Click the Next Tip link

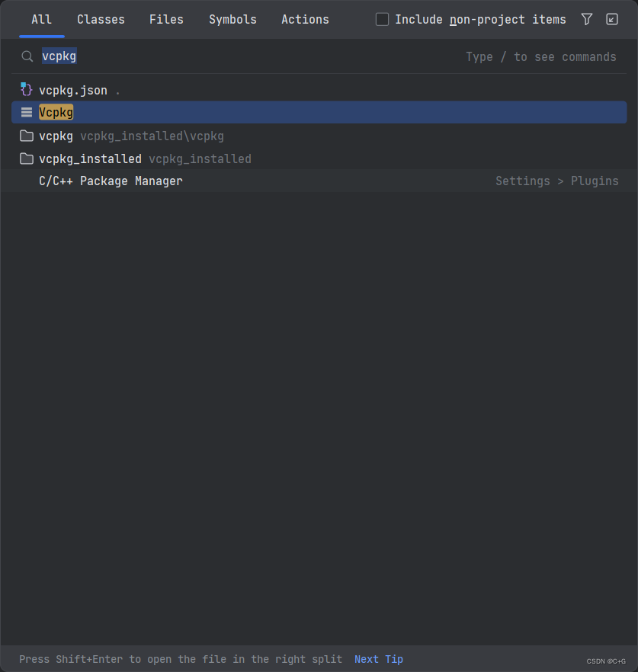coord(379,659)
